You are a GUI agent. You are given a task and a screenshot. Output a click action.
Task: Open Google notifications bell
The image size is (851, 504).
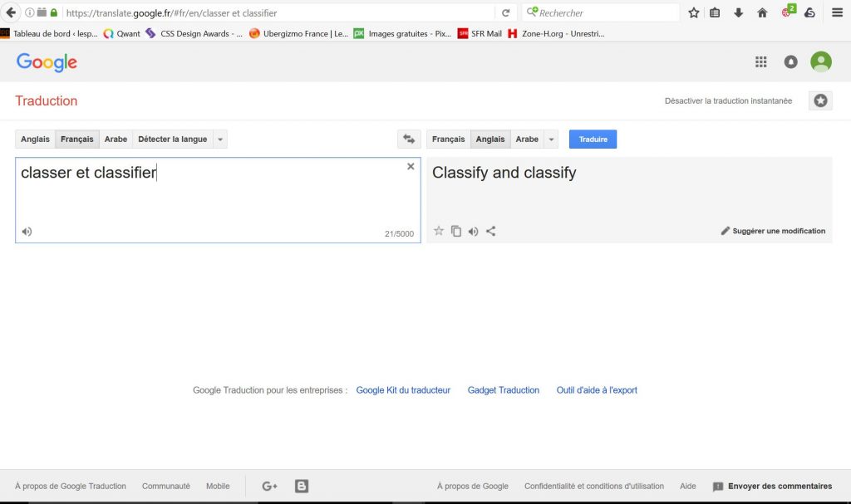790,62
